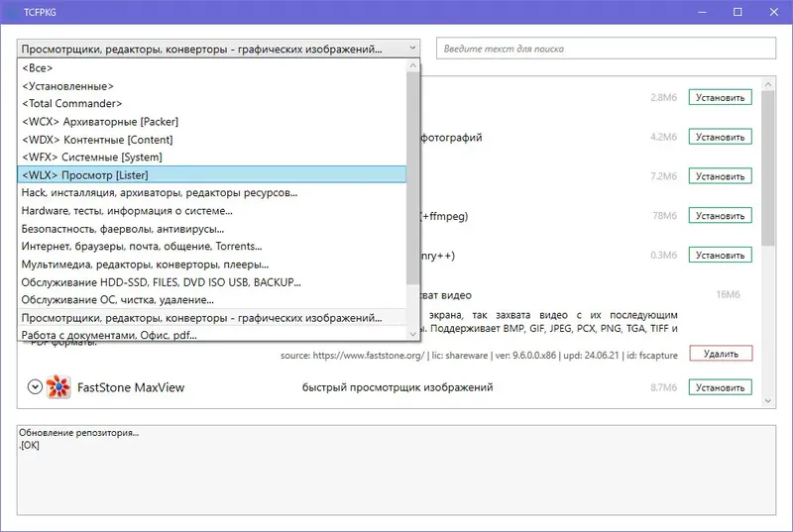Viewport: 793px width, 532px height.
Task: Focus the search field Введите текст для поиска
Action: 606,49
